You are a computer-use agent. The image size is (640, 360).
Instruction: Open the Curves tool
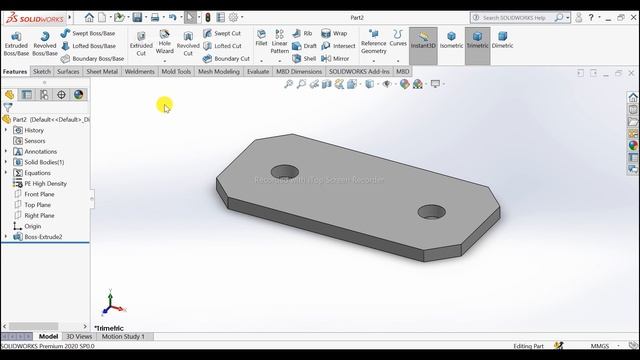coord(398,38)
